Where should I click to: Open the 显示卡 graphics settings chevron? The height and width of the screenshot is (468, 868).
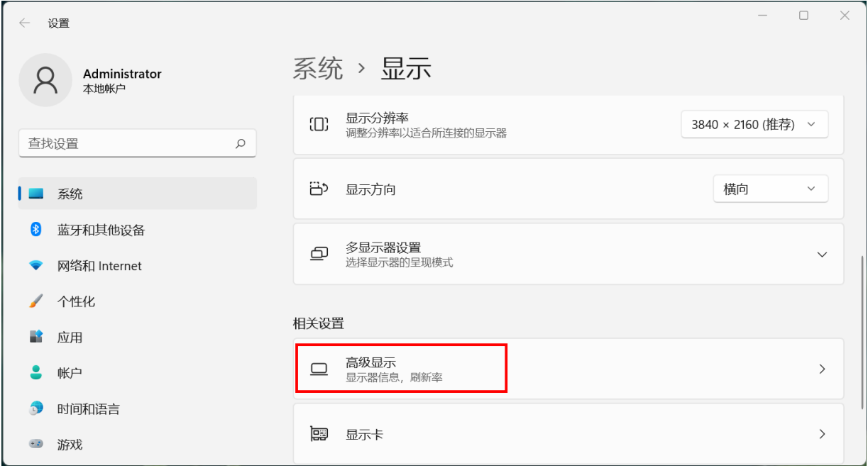click(822, 434)
